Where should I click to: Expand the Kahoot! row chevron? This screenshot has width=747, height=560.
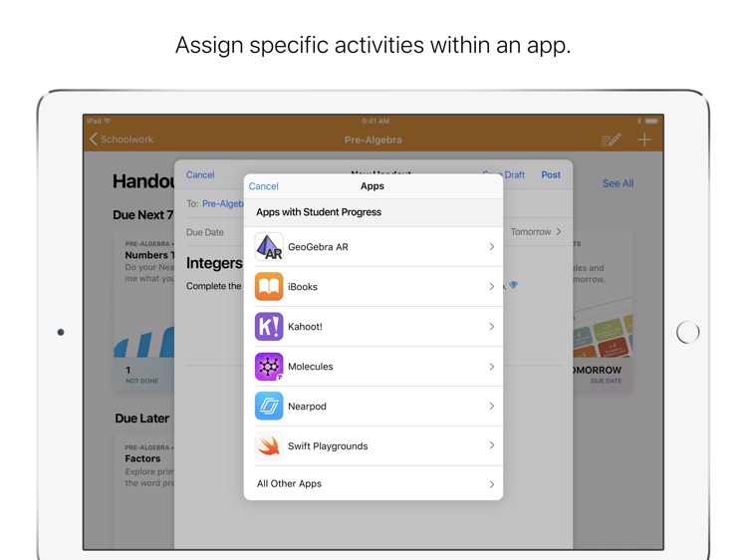[x=492, y=327]
